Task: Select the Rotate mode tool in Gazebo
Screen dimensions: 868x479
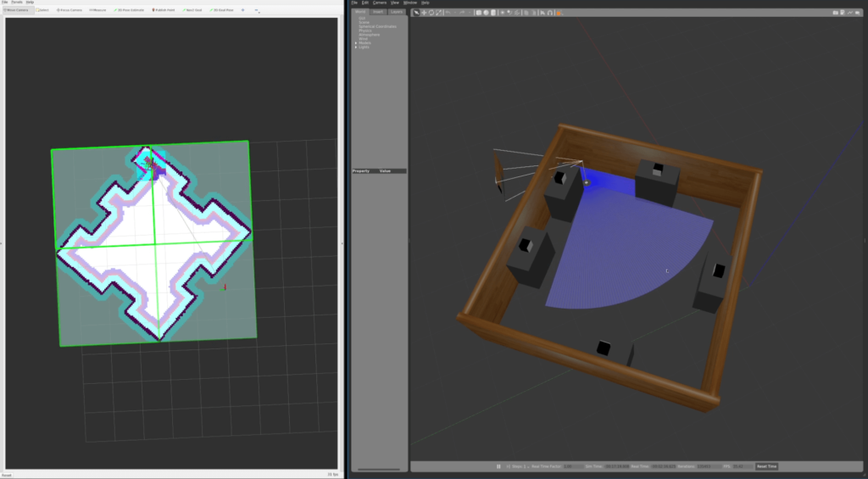Action: click(431, 13)
